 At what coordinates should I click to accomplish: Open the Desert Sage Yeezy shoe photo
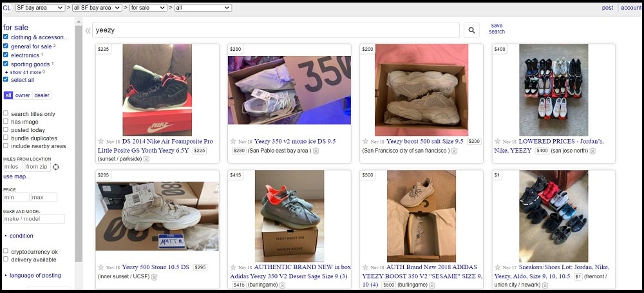[289, 216]
